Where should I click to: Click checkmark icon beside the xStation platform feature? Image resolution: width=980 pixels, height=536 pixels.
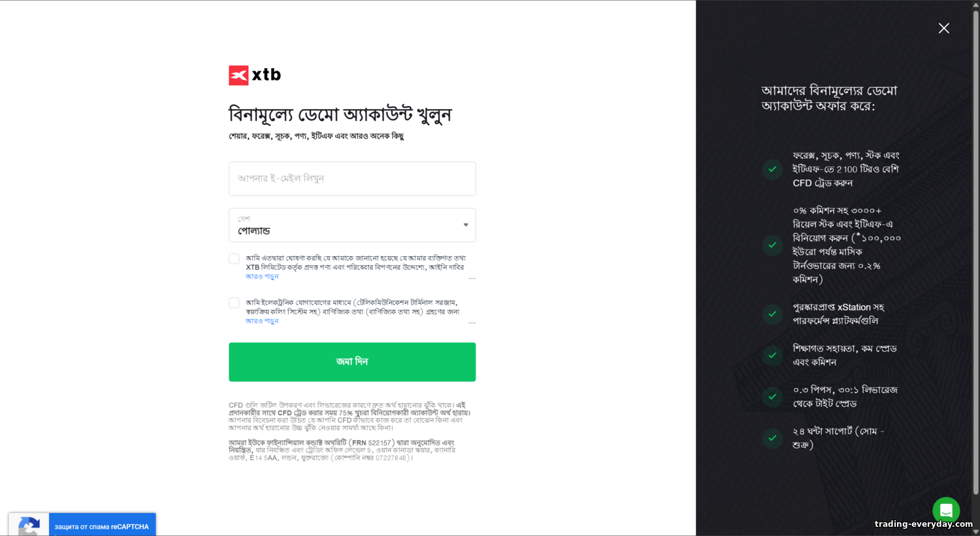pos(772,314)
